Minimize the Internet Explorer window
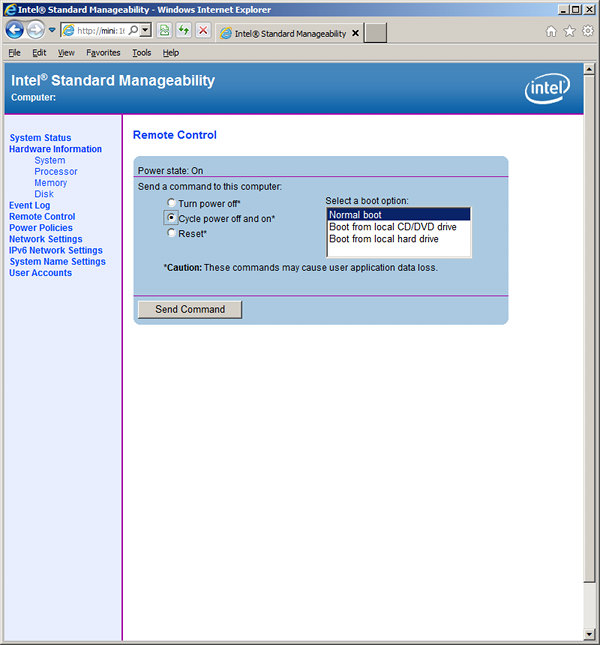Image resolution: width=600 pixels, height=645 pixels. pos(563,9)
